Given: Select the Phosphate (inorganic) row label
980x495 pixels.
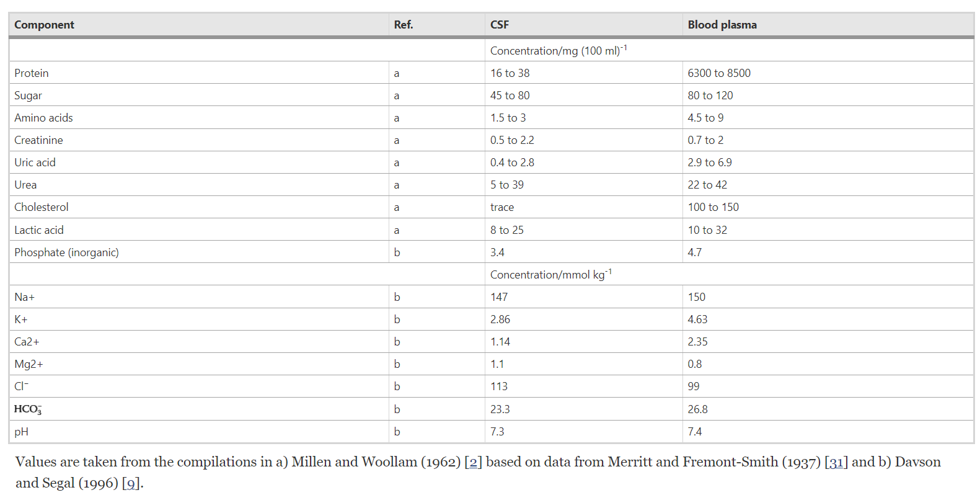Looking at the screenshot, I should pyautogui.click(x=66, y=252).
